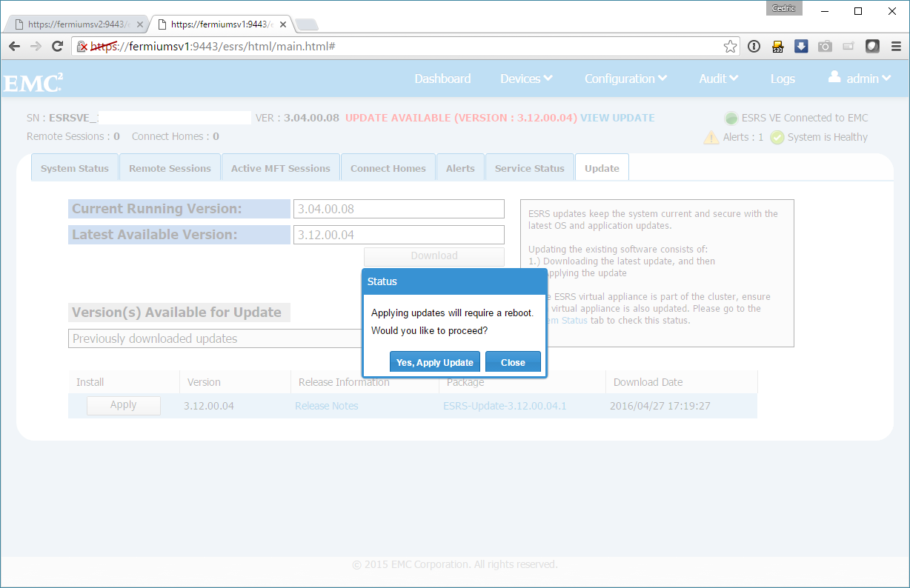Open the Chrome hamburger menu
This screenshot has width=910, height=588.
click(896, 47)
